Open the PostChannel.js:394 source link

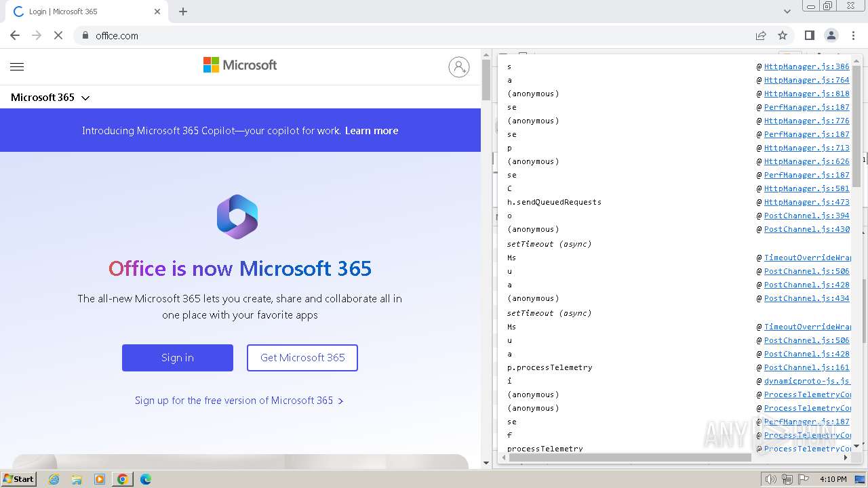806,216
